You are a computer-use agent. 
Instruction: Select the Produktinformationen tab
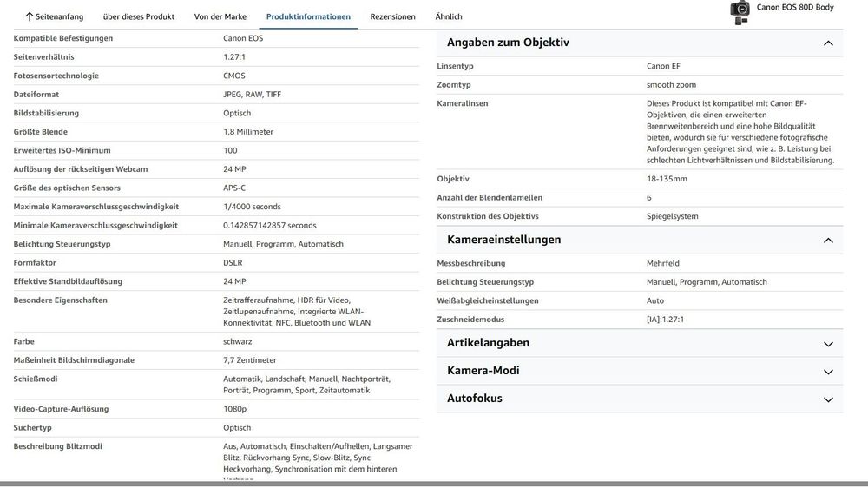(x=308, y=16)
